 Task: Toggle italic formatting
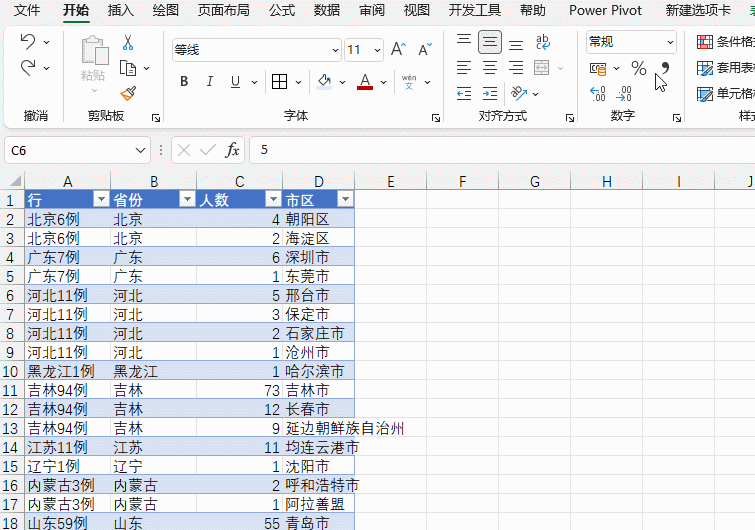pyautogui.click(x=209, y=82)
